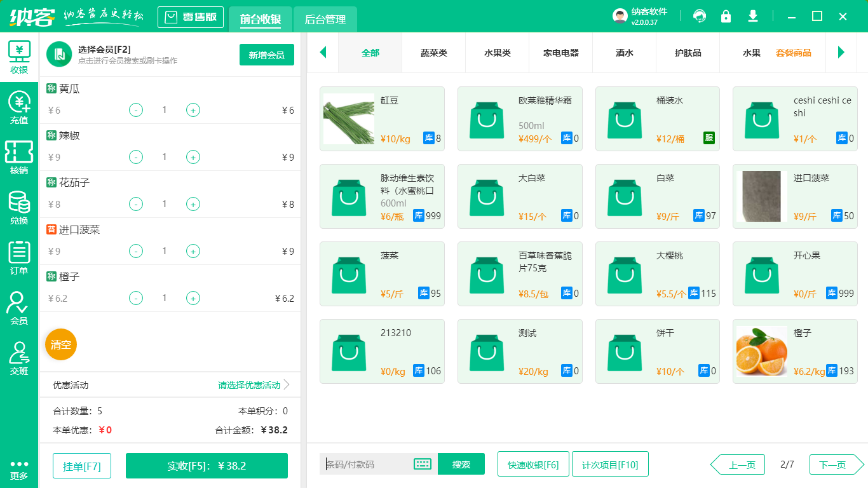
Task: Decrease quantity of 黄瓜
Action: (136, 110)
